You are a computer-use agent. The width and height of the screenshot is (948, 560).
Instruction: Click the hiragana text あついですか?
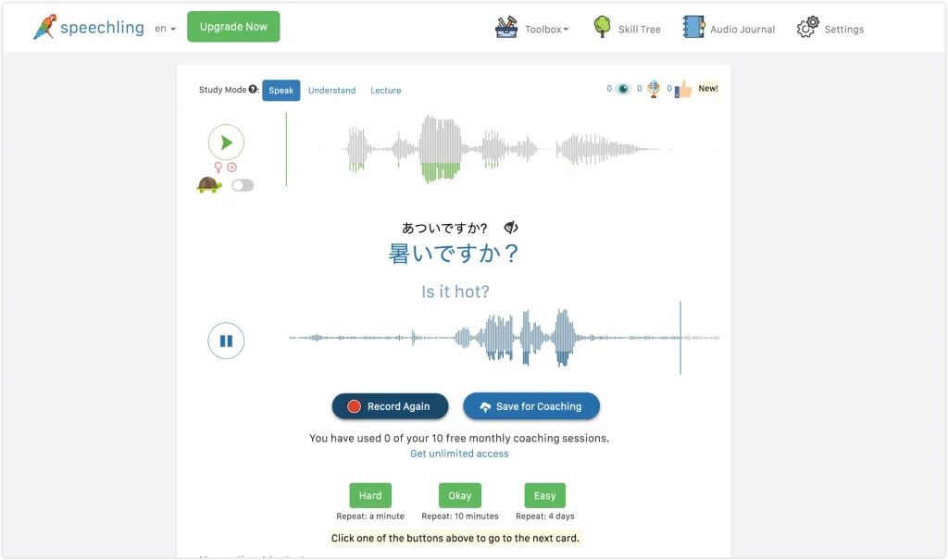444,228
